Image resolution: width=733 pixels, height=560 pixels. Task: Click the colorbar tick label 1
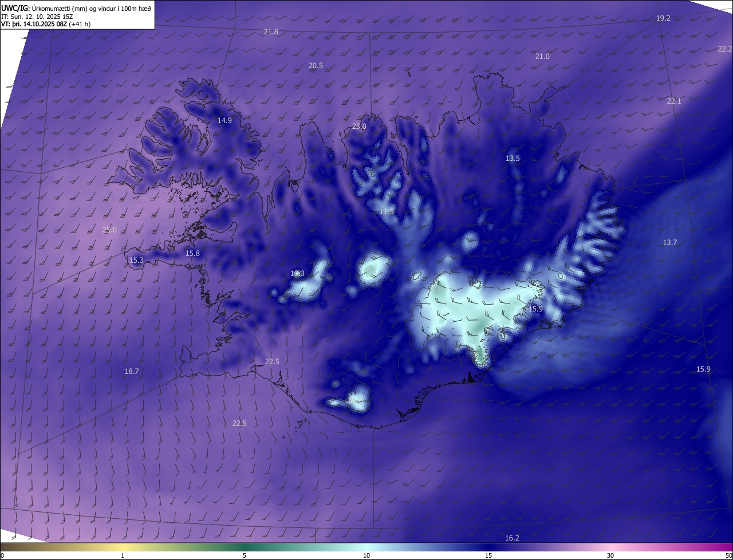click(123, 555)
